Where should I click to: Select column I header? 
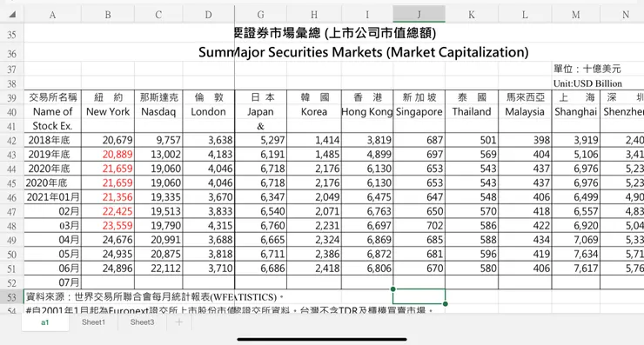[367, 15]
